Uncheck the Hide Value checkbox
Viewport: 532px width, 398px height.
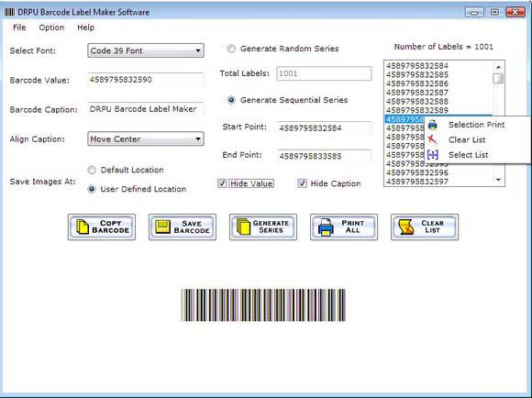222,183
